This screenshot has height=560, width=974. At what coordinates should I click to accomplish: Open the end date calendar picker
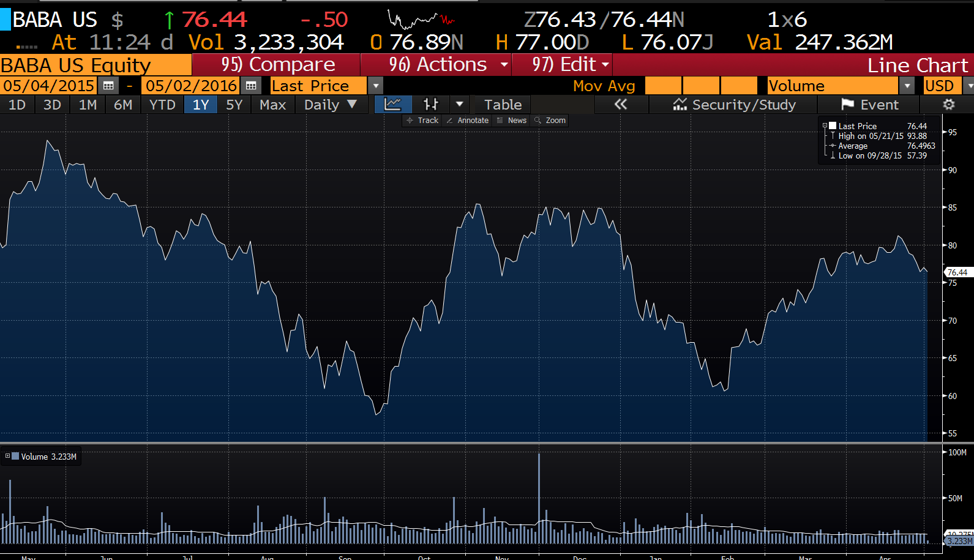click(251, 86)
